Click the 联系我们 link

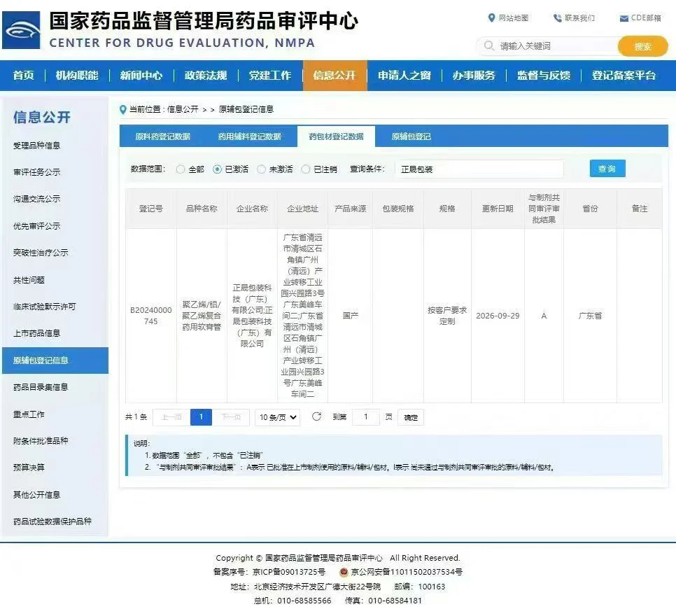coord(580,17)
